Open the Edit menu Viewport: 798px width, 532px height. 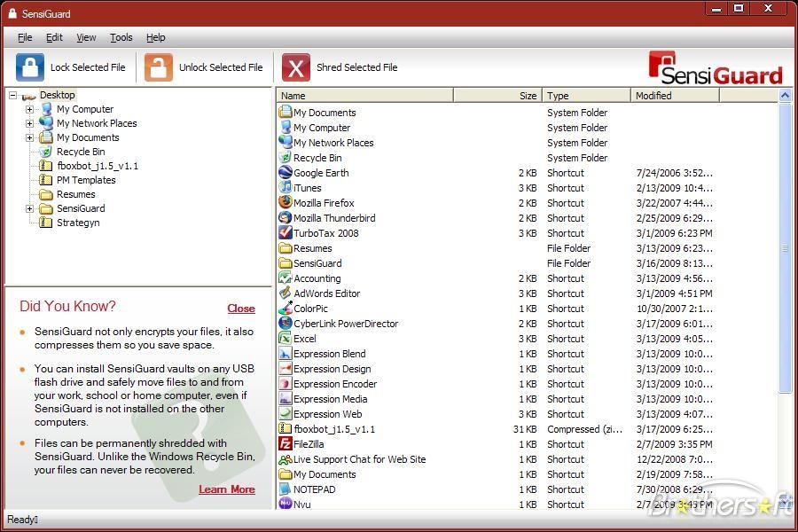[54, 37]
